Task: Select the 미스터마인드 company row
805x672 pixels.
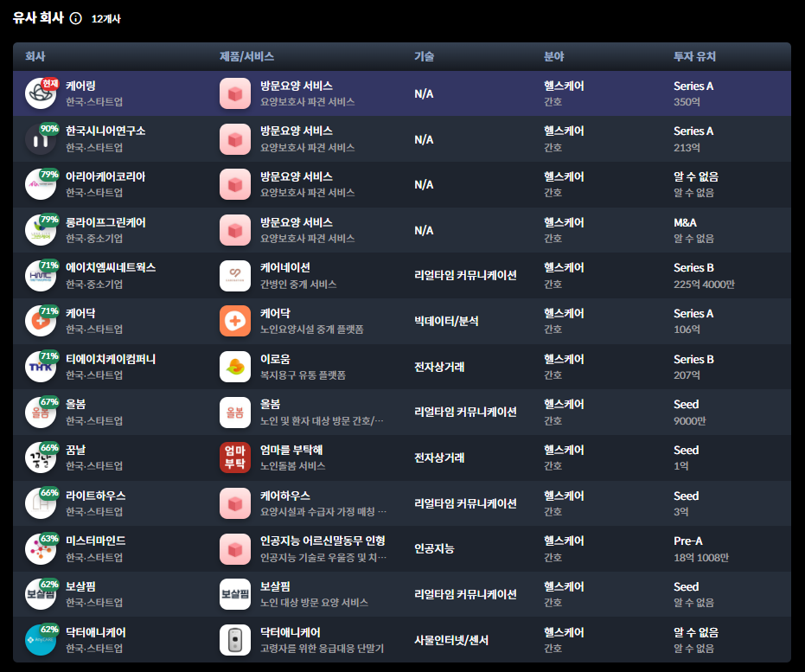Action: coord(402,547)
